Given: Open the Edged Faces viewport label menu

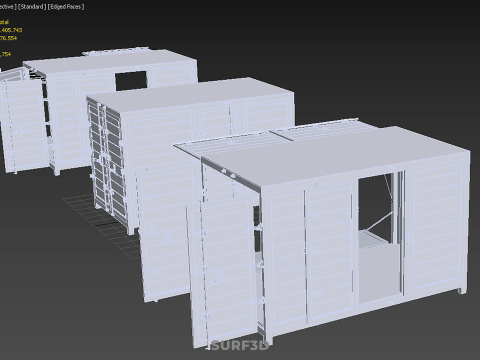Looking at the screenshot, I should [x=66, y=6].
